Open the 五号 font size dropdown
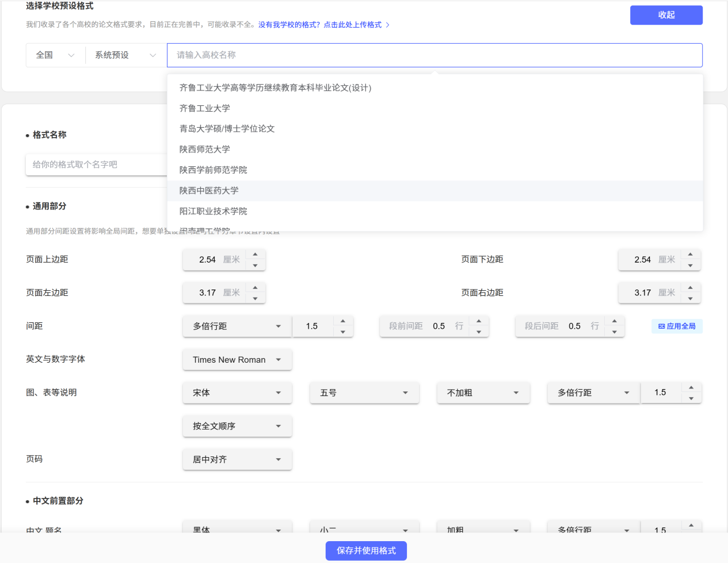Viewport: 728px width, 563px height. (x=364, y=393)
